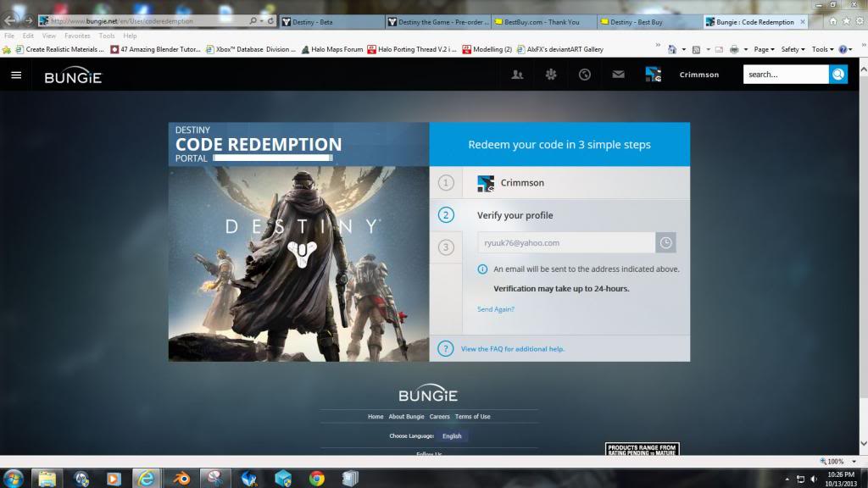
Task: Switch to Destiny the Game - Pre-order tab
Action: pyautogui.click(x=438, y=22)
